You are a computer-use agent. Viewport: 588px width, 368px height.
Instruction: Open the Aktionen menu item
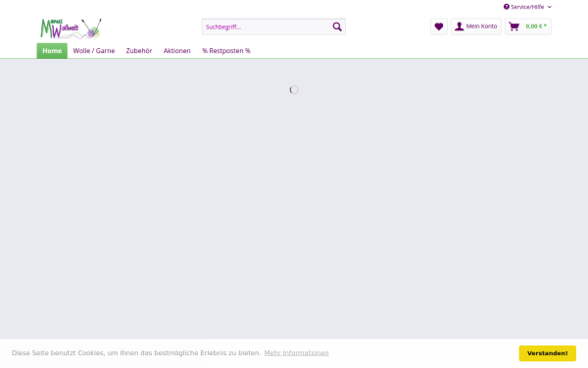click(177, 51)
